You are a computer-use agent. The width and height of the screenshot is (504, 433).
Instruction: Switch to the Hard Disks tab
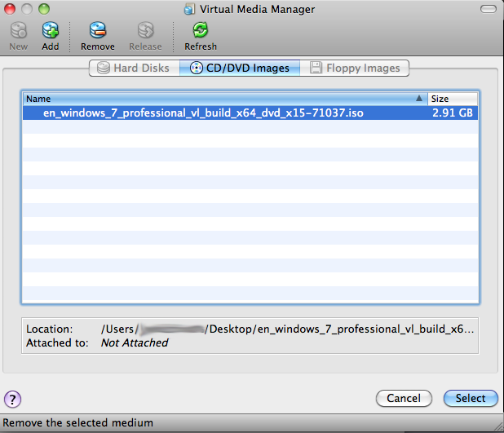pyautogui.click(x=135, y=68)
